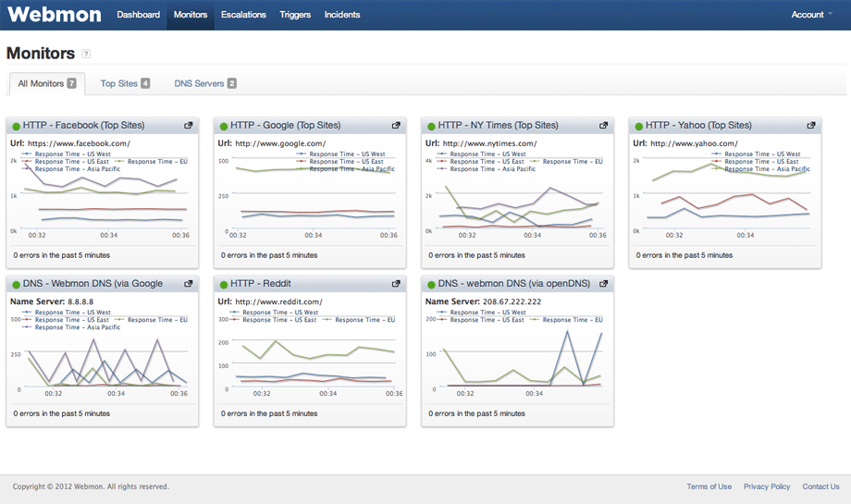Click HTTP - Google (Top Sites) title
The image size is (851, 504).
(x=286, y=126)
